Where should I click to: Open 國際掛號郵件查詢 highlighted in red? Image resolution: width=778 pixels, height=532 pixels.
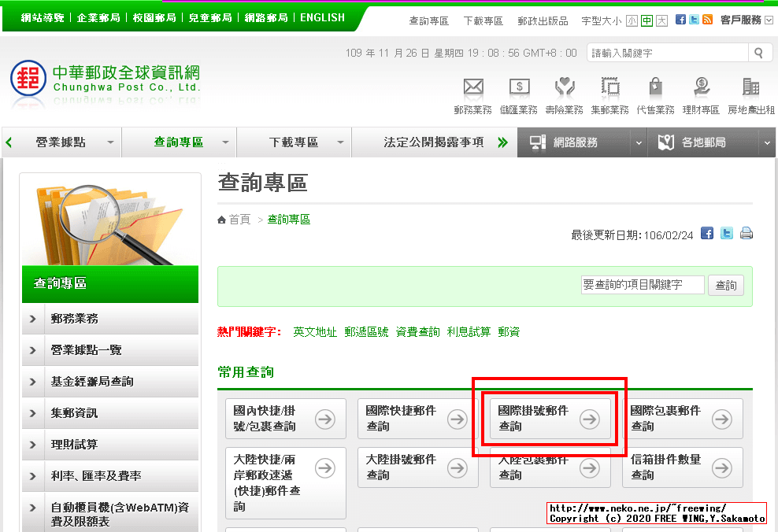[x=550, y=418]
